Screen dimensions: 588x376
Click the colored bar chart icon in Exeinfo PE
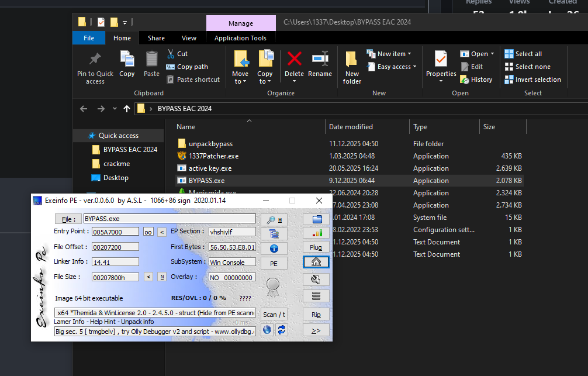(316, 233)
